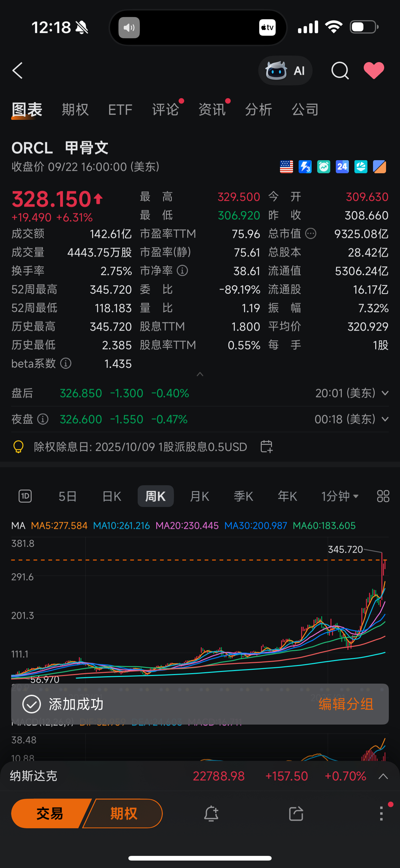
Task: Tap the green alarm clock badge icon
Action: (x=324, y=167)
